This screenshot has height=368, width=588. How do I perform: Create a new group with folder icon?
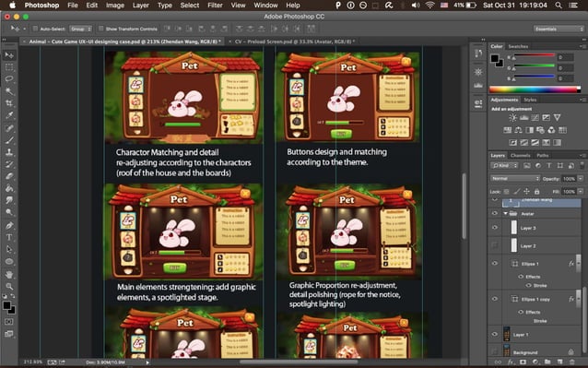547,362
